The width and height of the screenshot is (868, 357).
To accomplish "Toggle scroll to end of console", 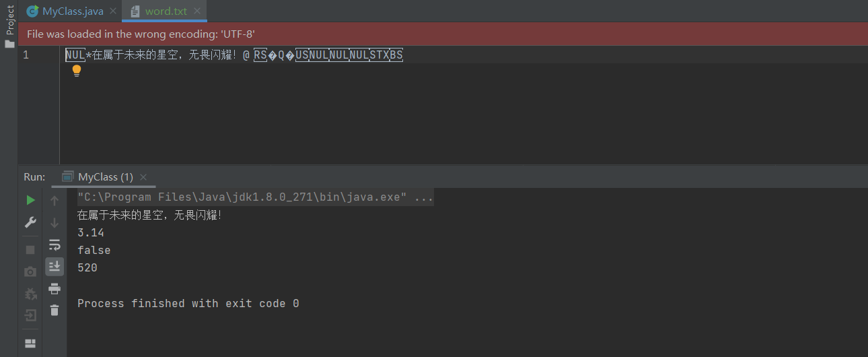I will (x=55, y=267).
